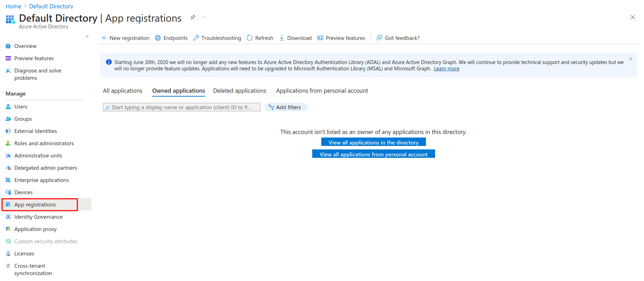This screenshot has width=644, height=281.
Task: Click the Administrative units icon
Action: pos(8,156)
